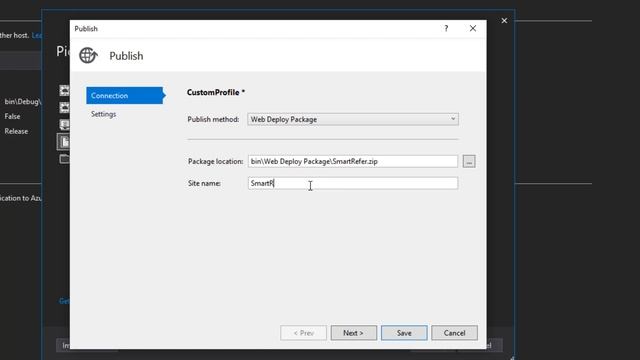Close the background publish target window
This screenshot has height=360, width=640.
(x=504, y=20)
